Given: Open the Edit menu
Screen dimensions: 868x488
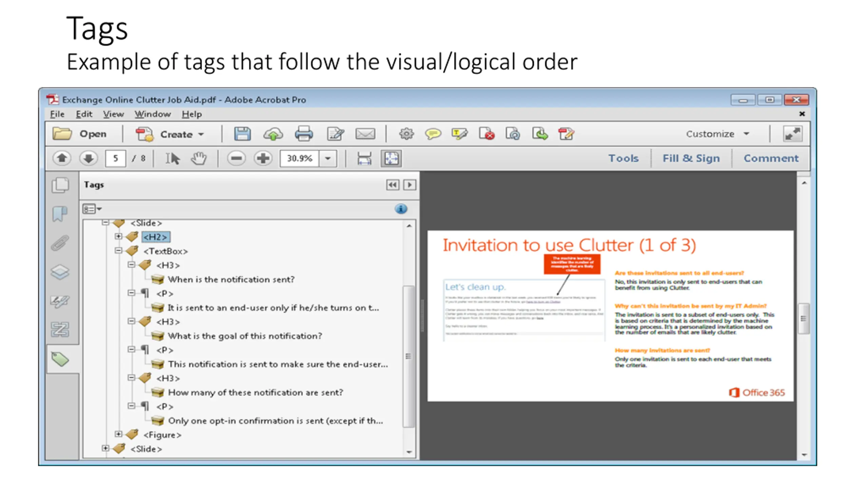Looking at the screenshot, I should click(x=84, y=114).
